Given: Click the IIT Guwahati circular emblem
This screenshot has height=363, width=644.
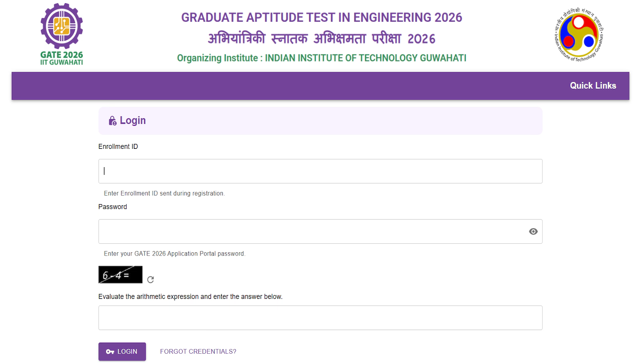Looking at the screenshot, I should point(579,35).
